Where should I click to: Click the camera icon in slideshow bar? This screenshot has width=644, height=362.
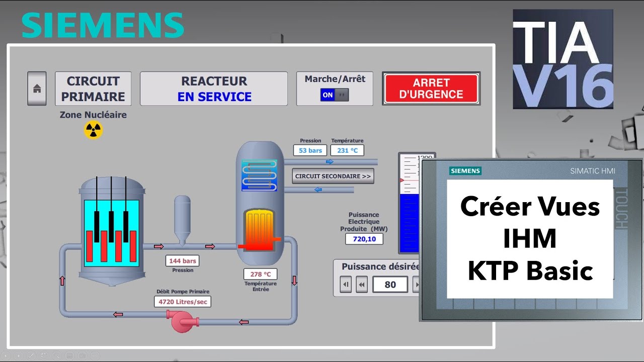click(83, 355)
